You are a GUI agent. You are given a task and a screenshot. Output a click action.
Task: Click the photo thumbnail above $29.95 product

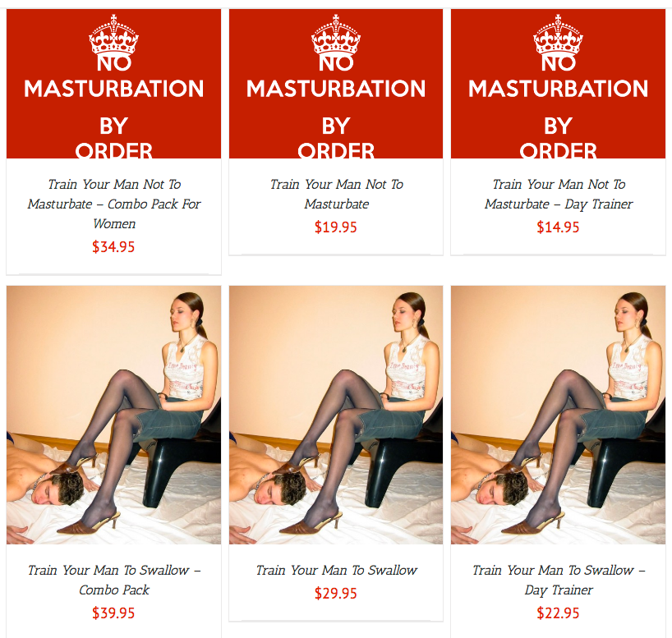point(336,415)
